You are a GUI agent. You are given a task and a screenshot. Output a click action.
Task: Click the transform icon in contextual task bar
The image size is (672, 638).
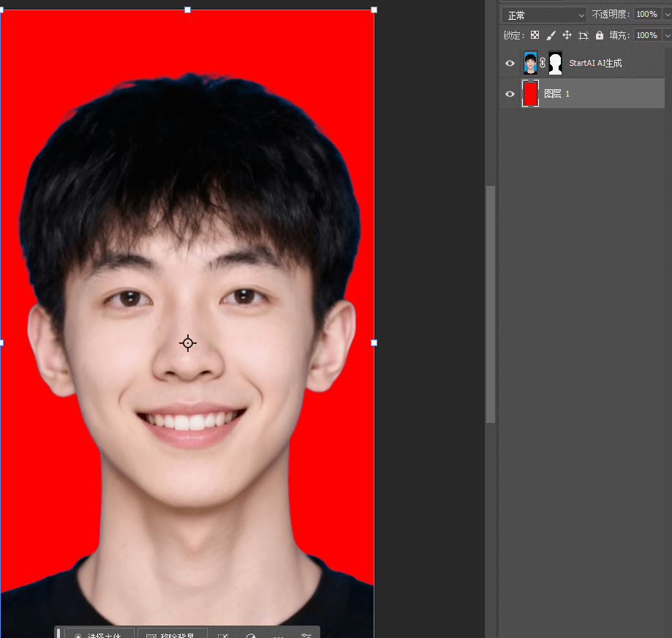tap(223, 634)
